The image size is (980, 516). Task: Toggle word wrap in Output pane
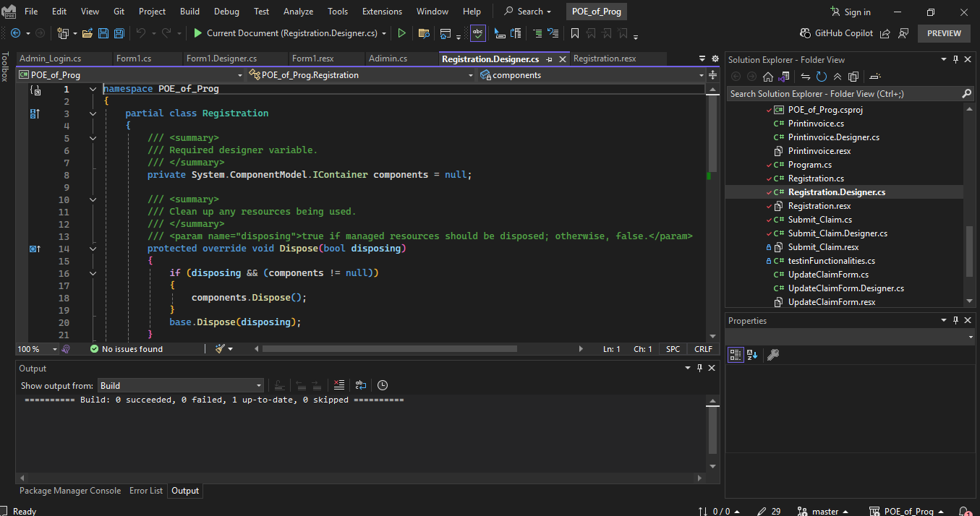[361, 385]
